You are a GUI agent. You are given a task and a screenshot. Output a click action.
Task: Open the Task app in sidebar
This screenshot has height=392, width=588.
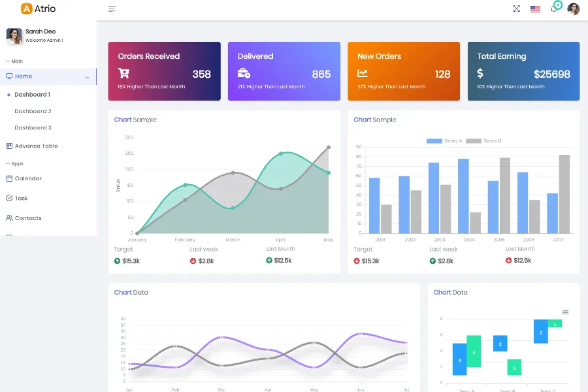coord(21,198)
